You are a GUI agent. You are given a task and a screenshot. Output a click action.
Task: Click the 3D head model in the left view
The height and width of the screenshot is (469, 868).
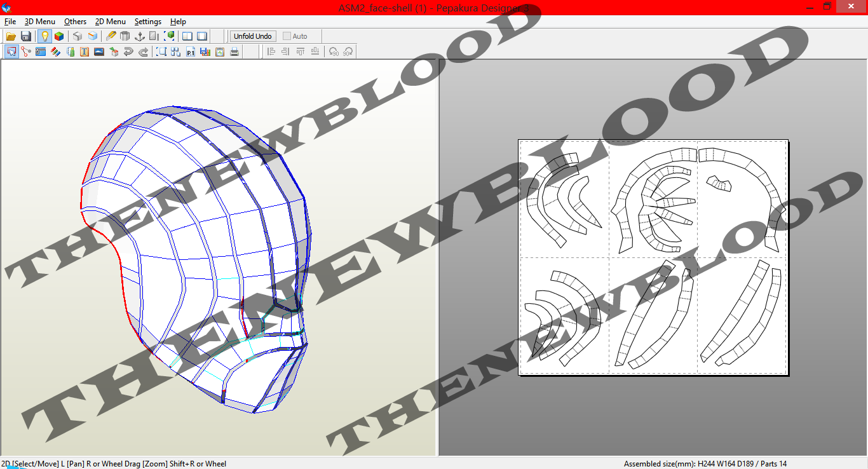pyautogui.click(x=197, y=261)
